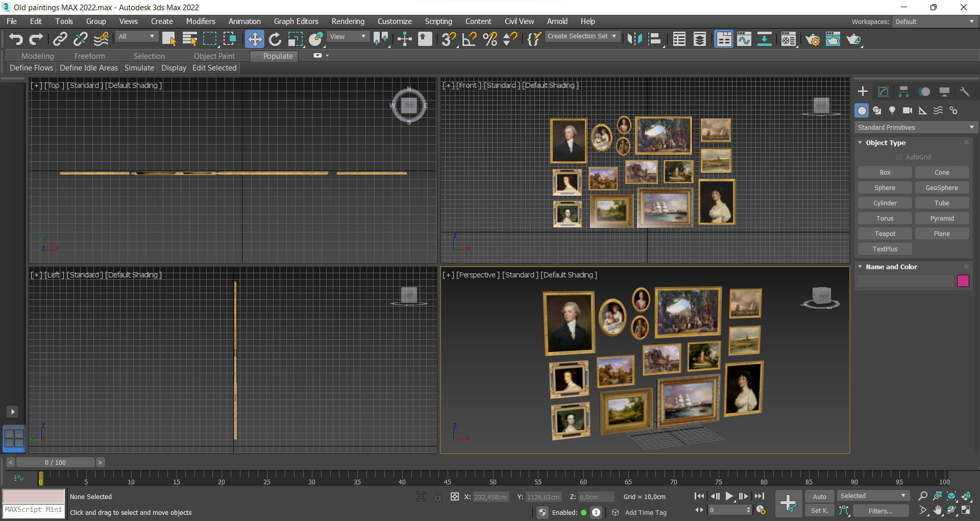This screenshot has width=980, height=521.
Task: Open the Rendered Frame Window icon
Action: pyautogui.click(x=833, y=39)
